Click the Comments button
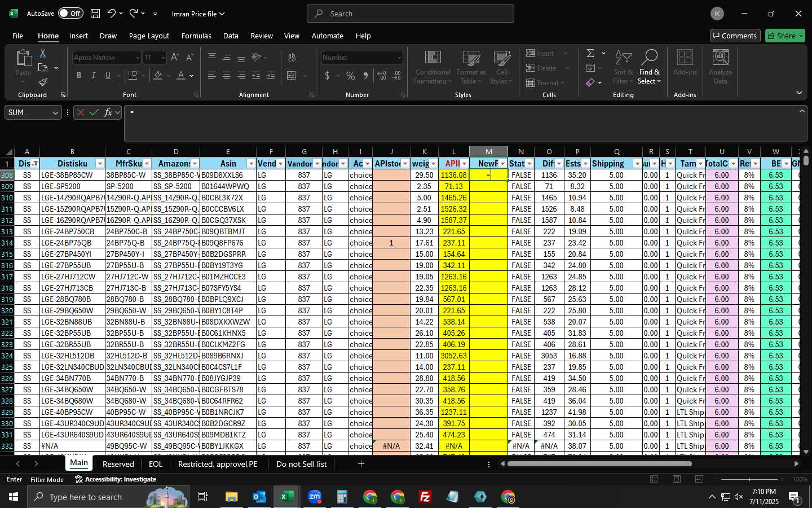This screenshot has height=508, width=812. coord(735,36)
